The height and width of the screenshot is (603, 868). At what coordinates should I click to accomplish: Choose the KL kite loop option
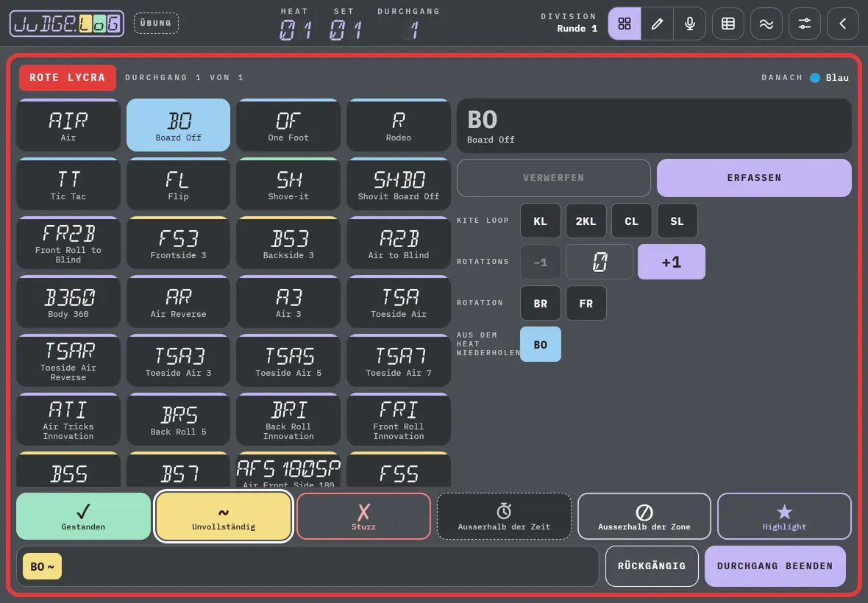coord(540,221)
